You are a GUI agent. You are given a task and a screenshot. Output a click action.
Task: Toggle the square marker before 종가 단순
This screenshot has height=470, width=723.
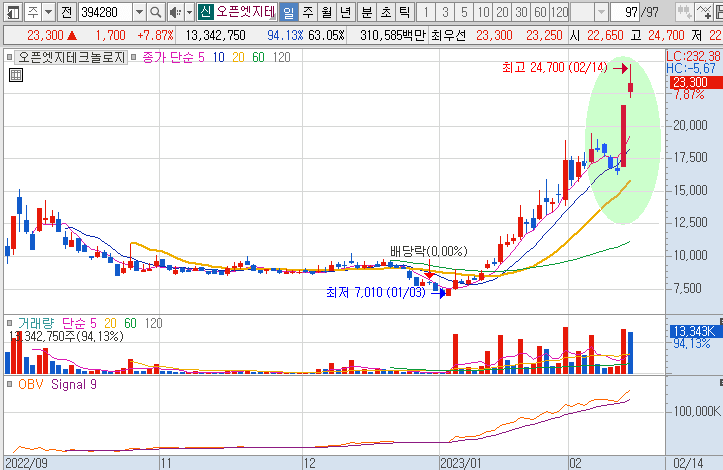point(134,57)
